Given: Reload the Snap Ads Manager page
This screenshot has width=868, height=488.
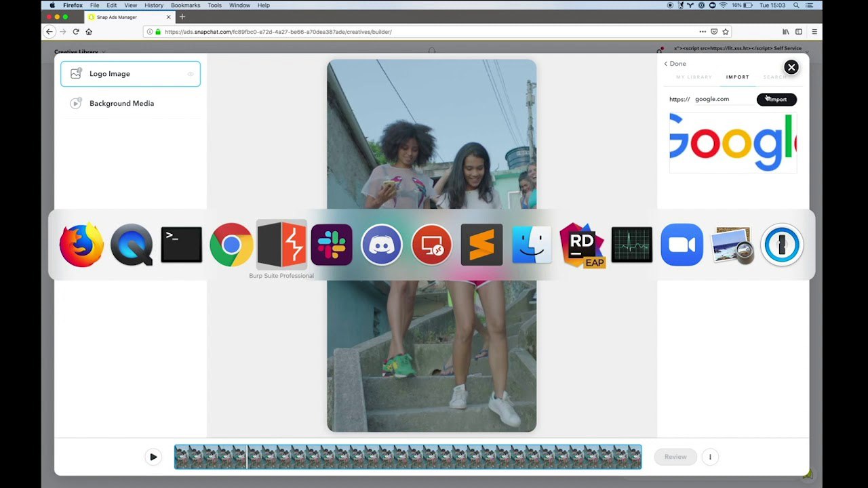Looking at the screenshot, I should (76, 32).
